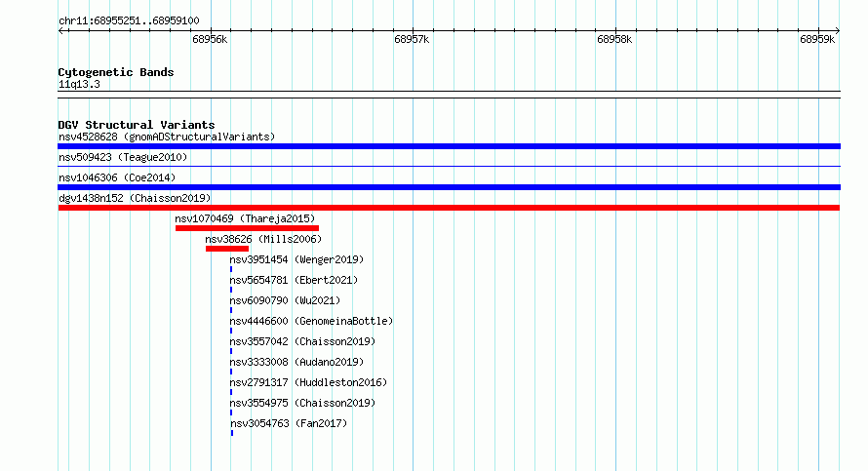Viewport: 868px width, 471px height.
Task: Open variant nsv6090790 (Wu2021) label
Action: pyautogui.click(x=285, y=300)
